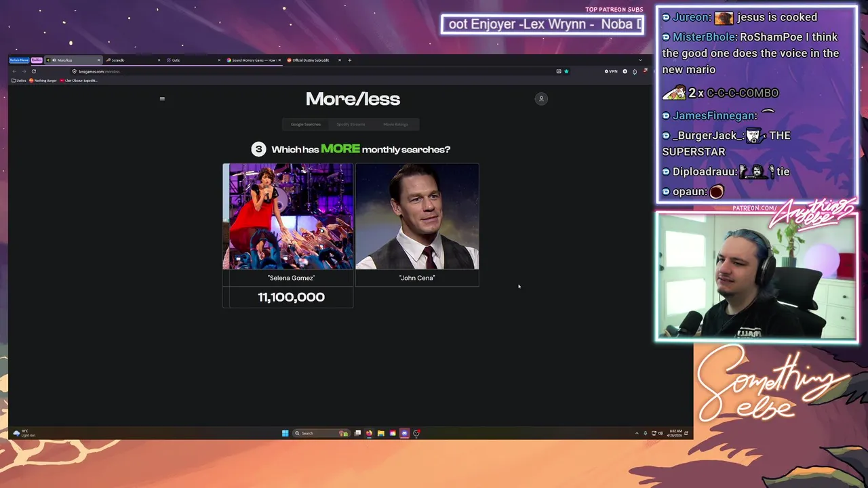Close the Scrandle browser tab

click(159, 60)
